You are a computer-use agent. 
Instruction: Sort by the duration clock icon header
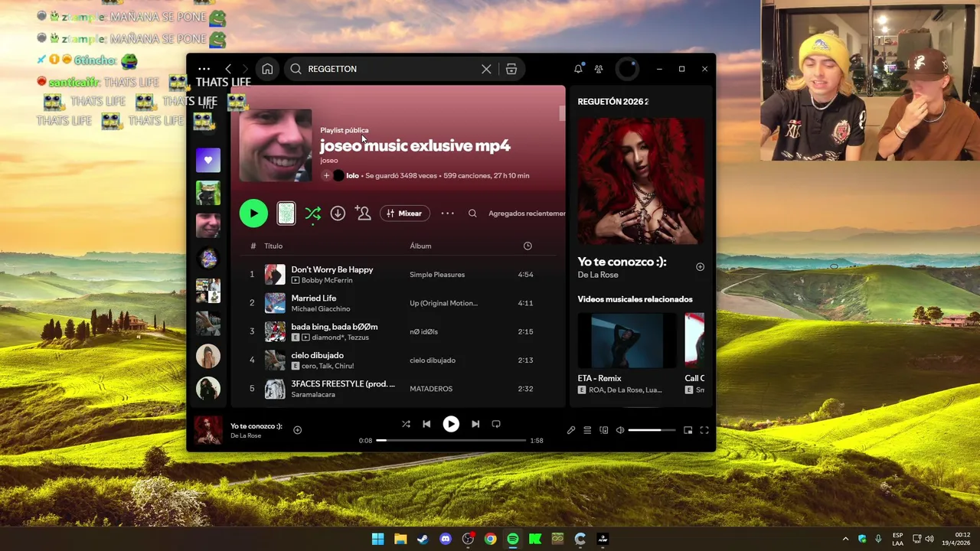[528, 246]
